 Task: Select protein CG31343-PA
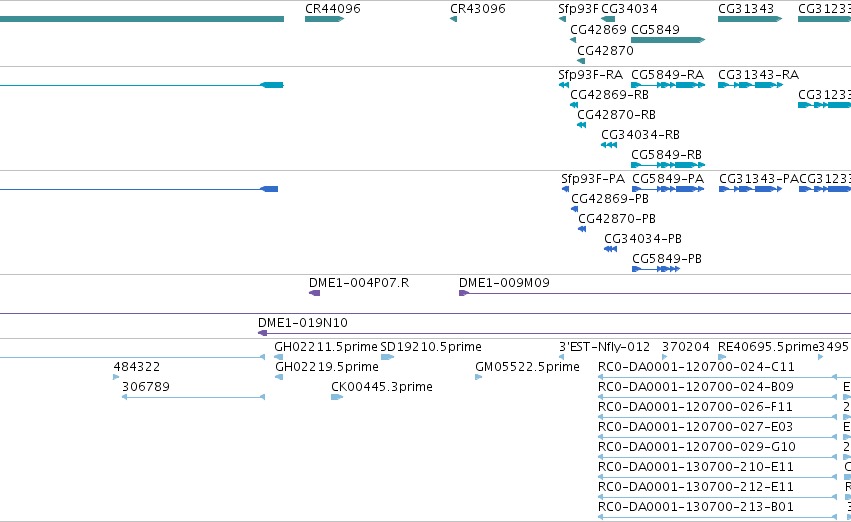(751, 189)
